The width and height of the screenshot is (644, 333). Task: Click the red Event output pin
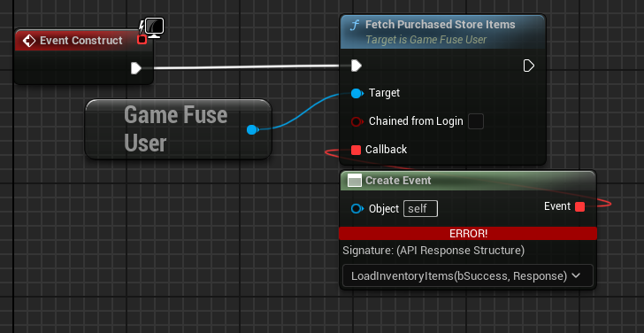tap(579, 206)
